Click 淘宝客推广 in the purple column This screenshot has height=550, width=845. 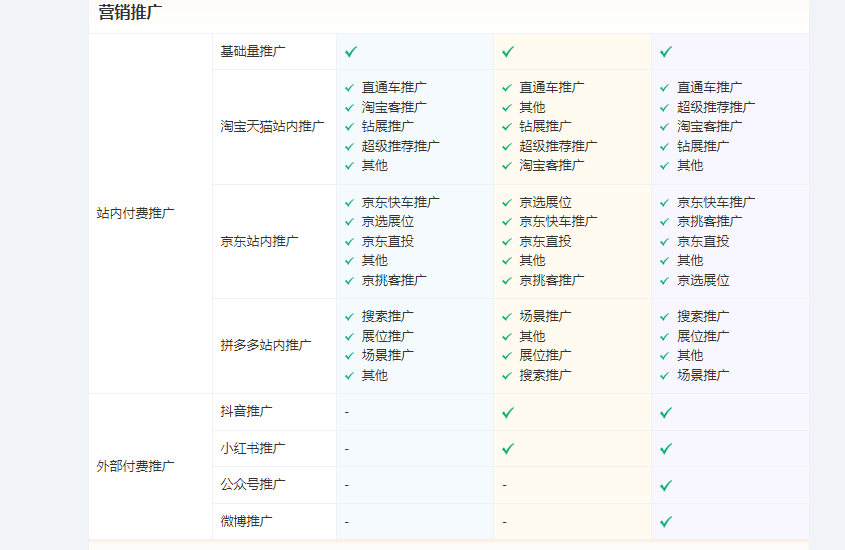pos(710,127)
